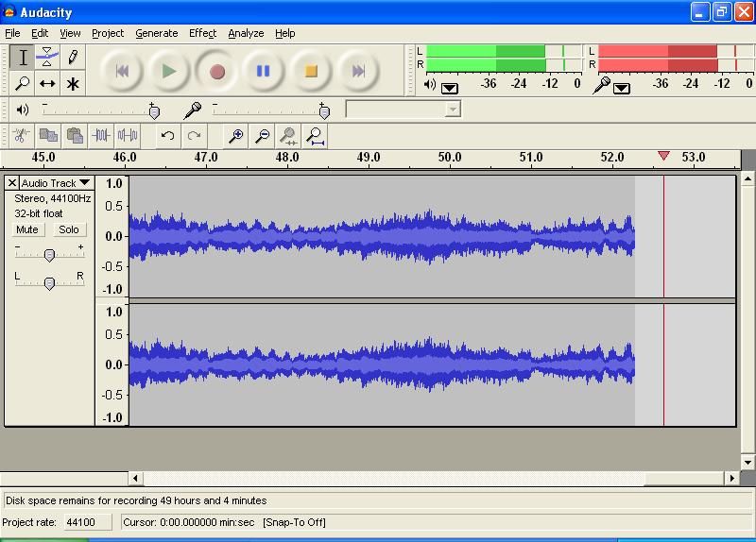Viewport: 756px width, 542px height.
Task: Click the Paste icon in edit toolbar
Action: pyautogui.click(x=75, y=135)
